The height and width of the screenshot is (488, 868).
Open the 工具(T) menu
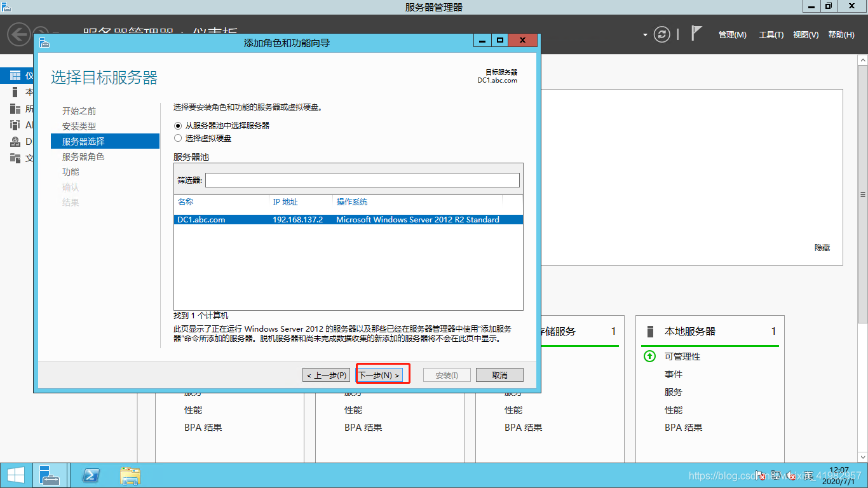point(771,35)
